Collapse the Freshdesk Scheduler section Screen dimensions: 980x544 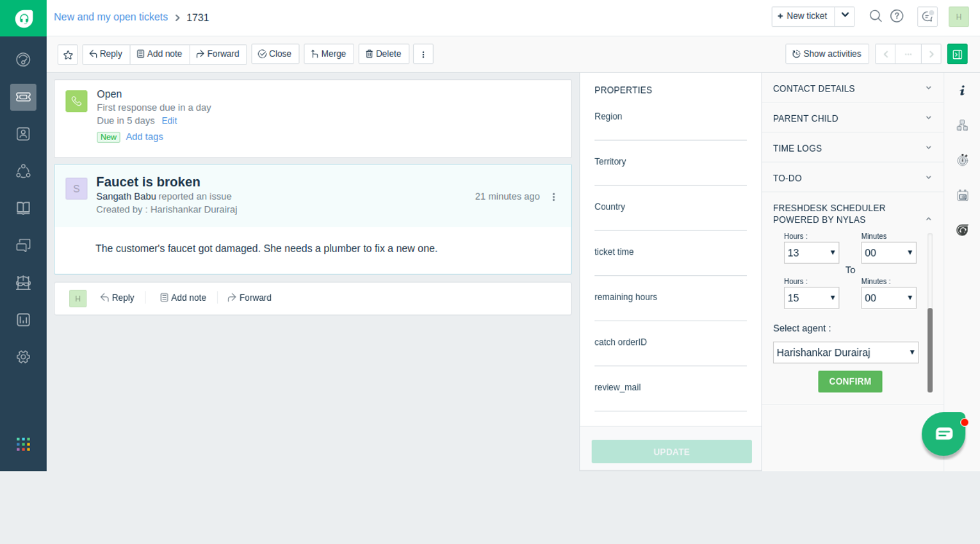[x=929, y=218]
